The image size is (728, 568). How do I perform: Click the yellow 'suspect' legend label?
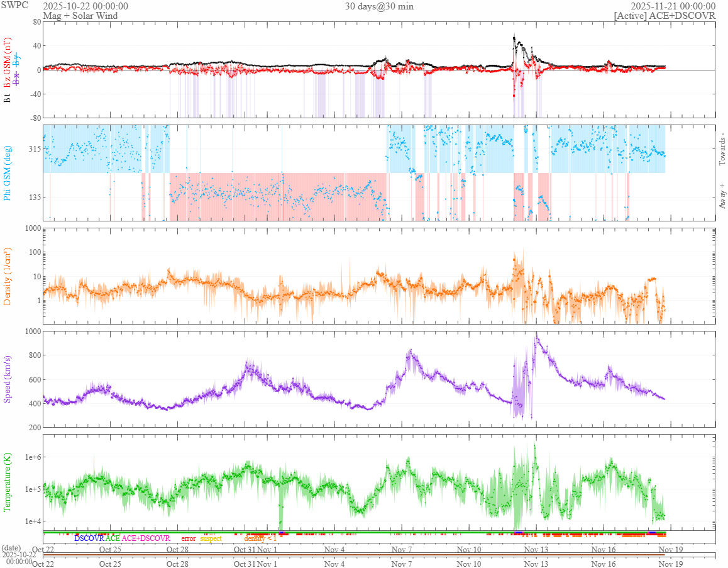click(211, 538)
